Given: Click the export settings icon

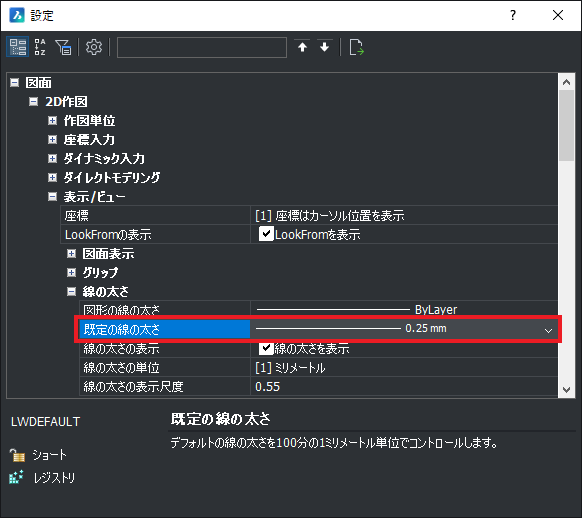Looking at the screenshot, I should point(356,47).
